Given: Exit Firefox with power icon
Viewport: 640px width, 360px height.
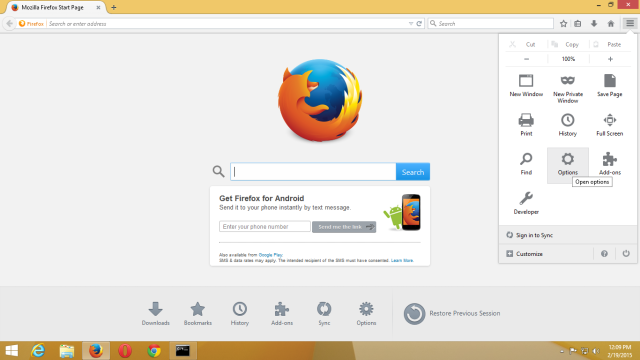Looking at the screenshot, I should pos(626,253).
